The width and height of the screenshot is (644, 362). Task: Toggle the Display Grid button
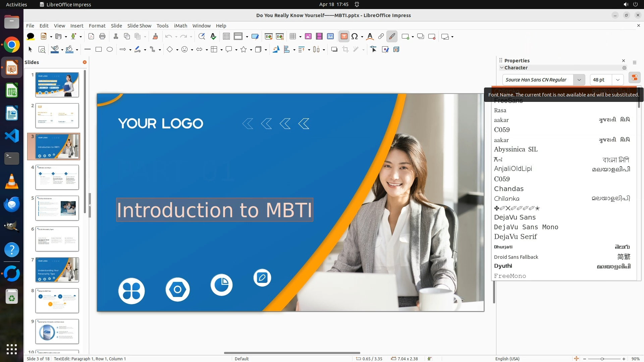coord(226,37)
